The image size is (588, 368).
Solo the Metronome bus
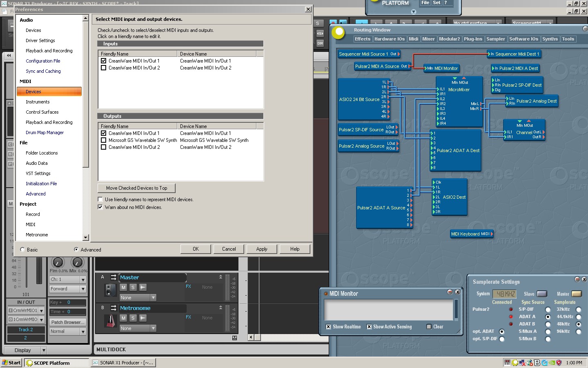pos(133,318)
